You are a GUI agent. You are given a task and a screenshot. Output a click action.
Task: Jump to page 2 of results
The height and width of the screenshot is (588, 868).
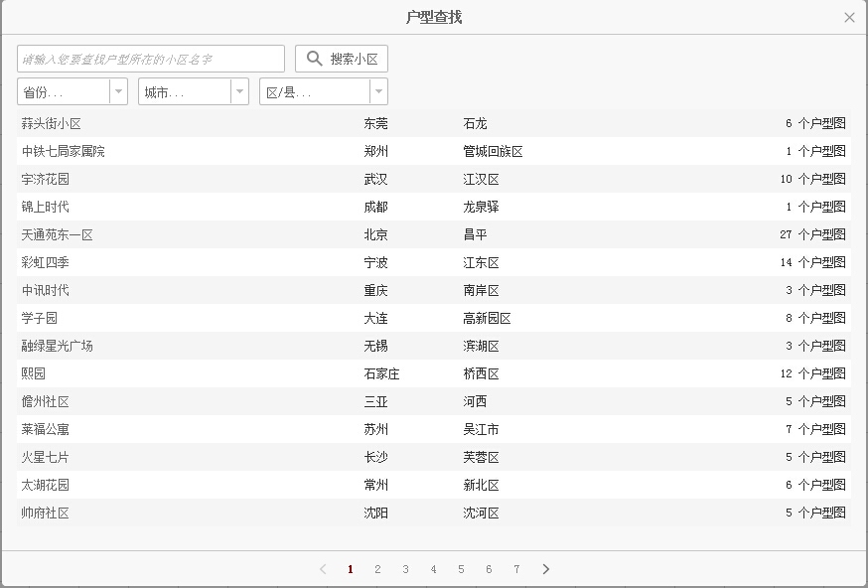tap(377, 569)
